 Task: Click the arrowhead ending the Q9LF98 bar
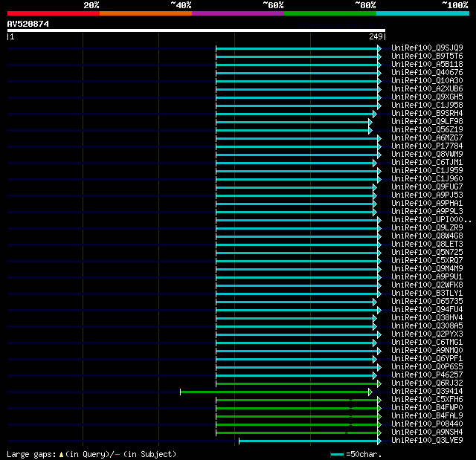pyautogui.click(x=370, y=122)
